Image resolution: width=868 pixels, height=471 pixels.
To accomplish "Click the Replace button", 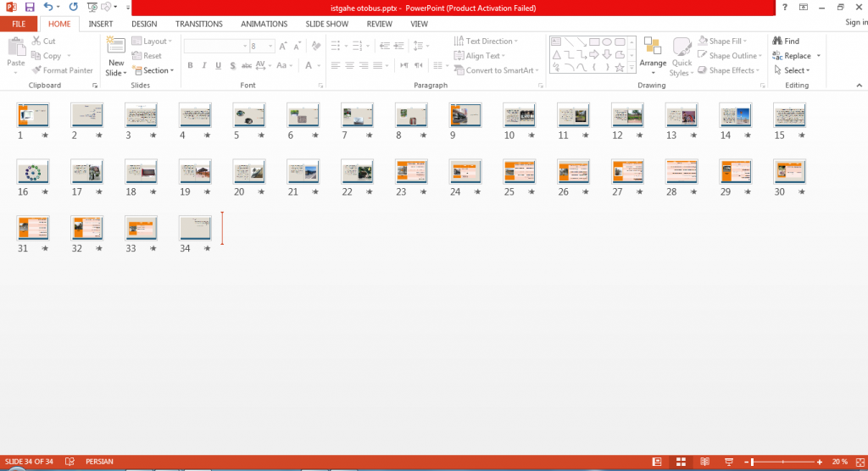I will 797,56.
